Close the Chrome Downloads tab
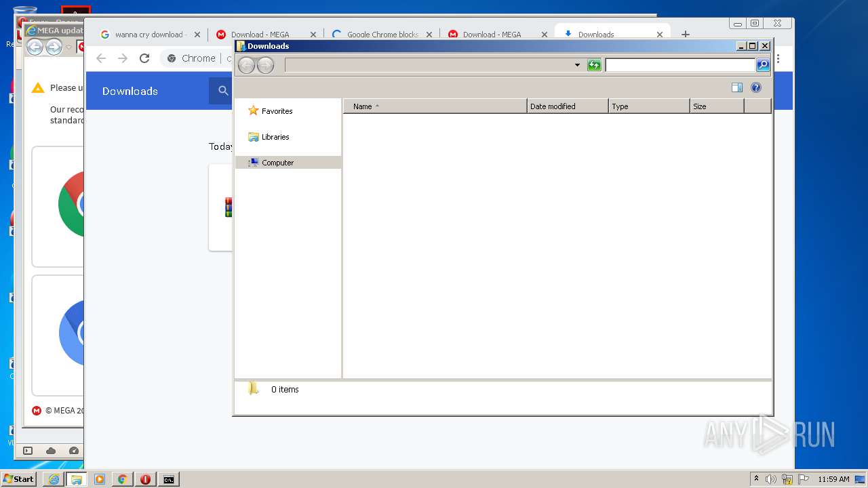 pyautogui.click(x=660, y=35)
